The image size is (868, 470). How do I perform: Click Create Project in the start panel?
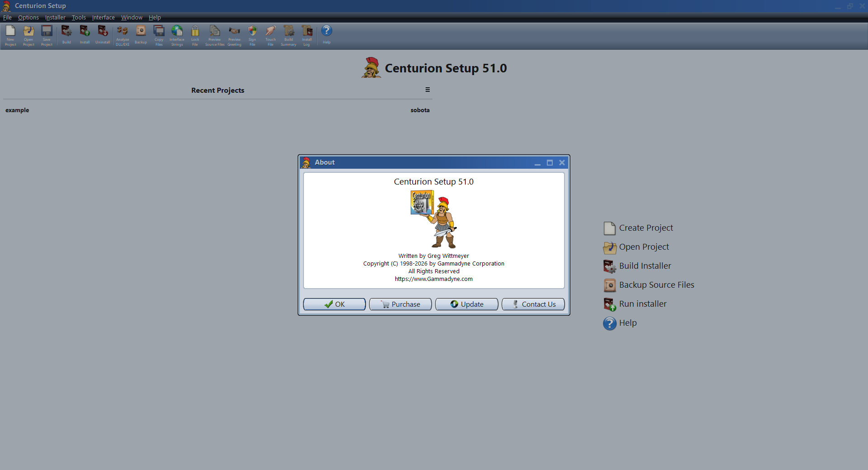click(638, 228)
